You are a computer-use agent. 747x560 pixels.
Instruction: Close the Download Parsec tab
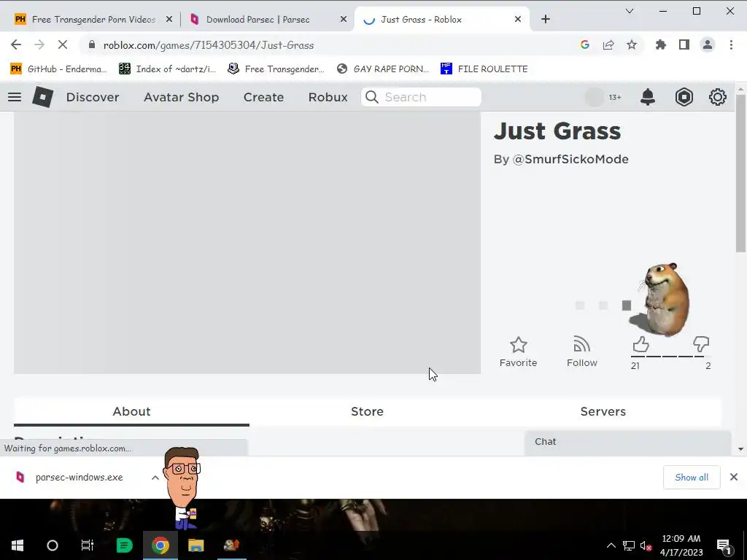[344, 20]
